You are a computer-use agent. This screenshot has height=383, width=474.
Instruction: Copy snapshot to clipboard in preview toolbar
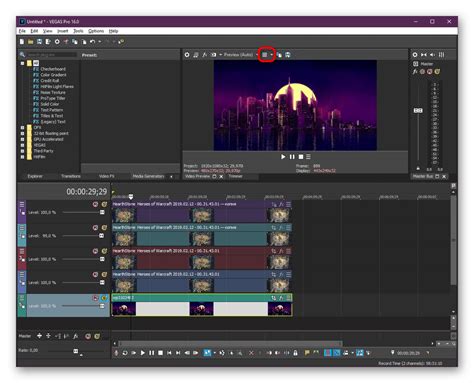(x=279, y=55)
